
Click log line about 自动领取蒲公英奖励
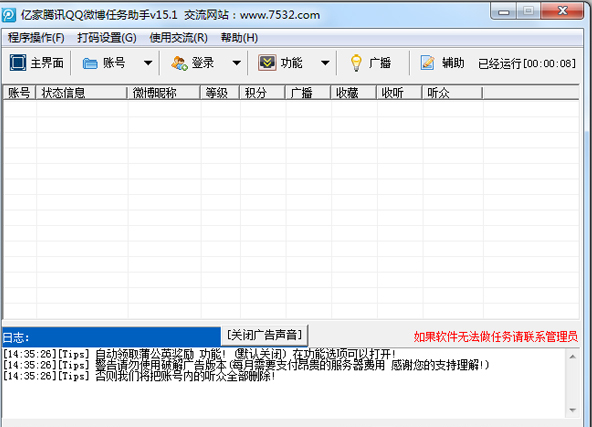tap(199, 354)
